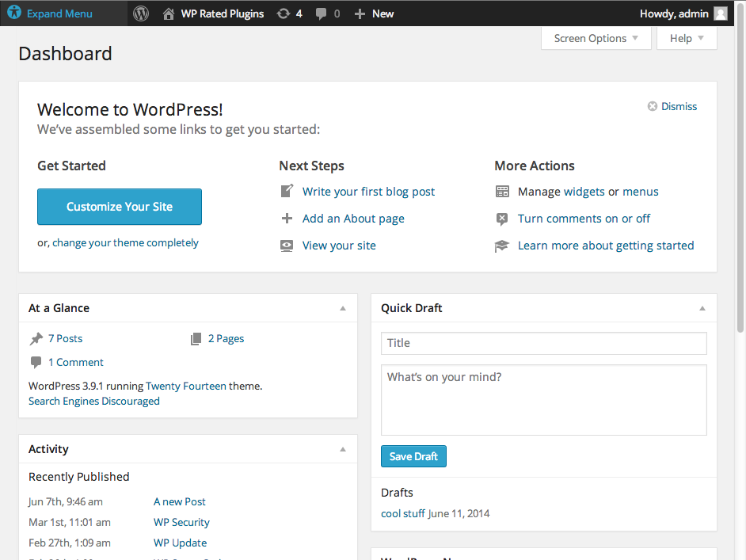Open Learn more about getting started link
This screenshot has height=560, width=746.
coord(606,246)
